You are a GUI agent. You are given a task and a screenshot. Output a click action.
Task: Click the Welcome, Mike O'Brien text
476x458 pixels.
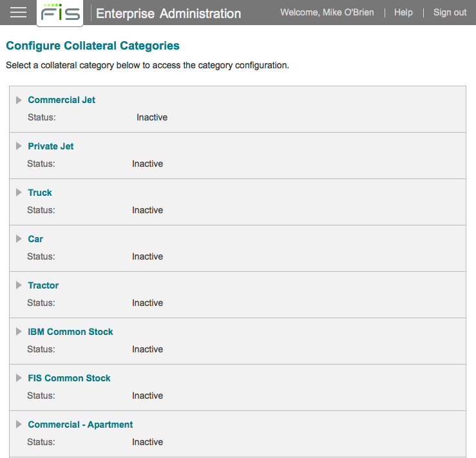[x=327, y=12]
